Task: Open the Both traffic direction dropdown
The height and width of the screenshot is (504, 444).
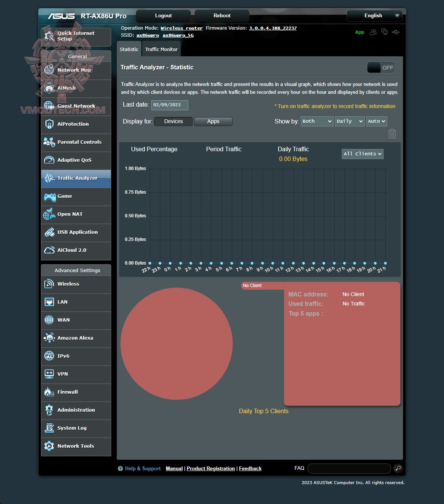Action: 317,121
